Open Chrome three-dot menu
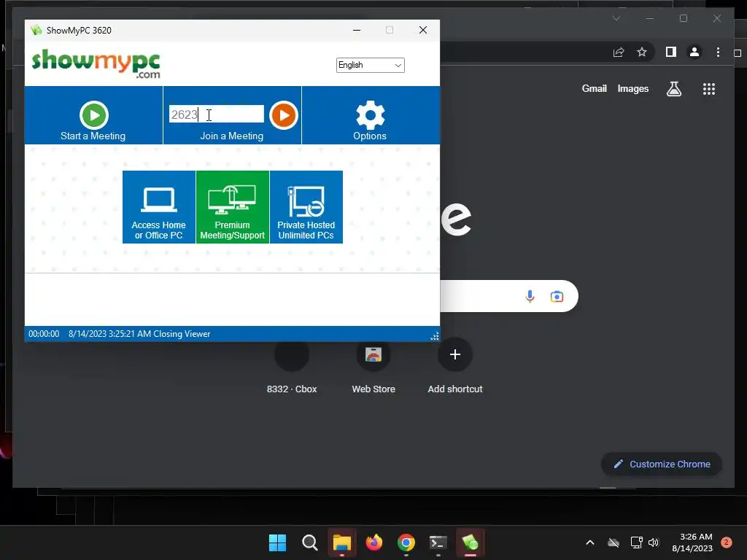747x560 pixels. (x=718, y=52)
